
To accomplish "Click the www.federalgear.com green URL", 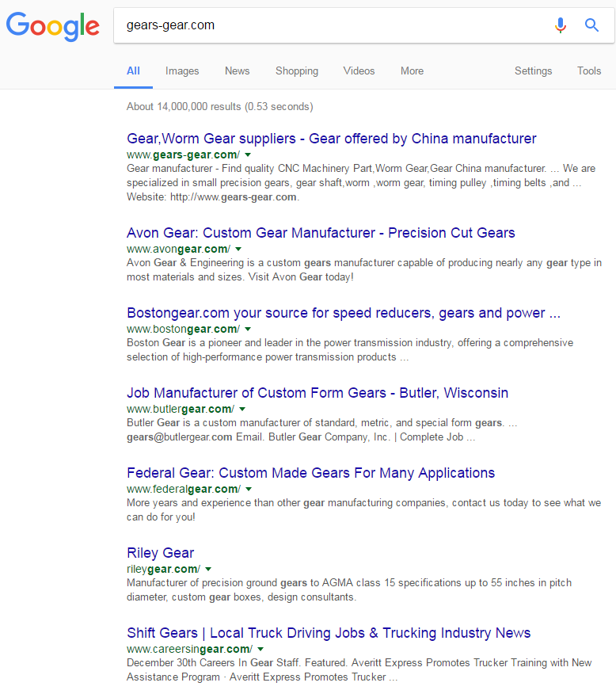I will [x=184, y=490].
